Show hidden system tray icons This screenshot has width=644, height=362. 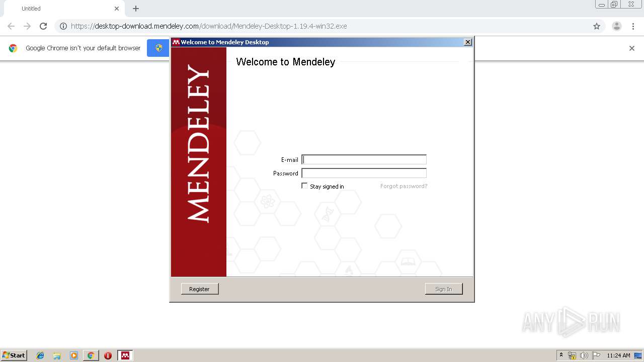pos(561,355)
